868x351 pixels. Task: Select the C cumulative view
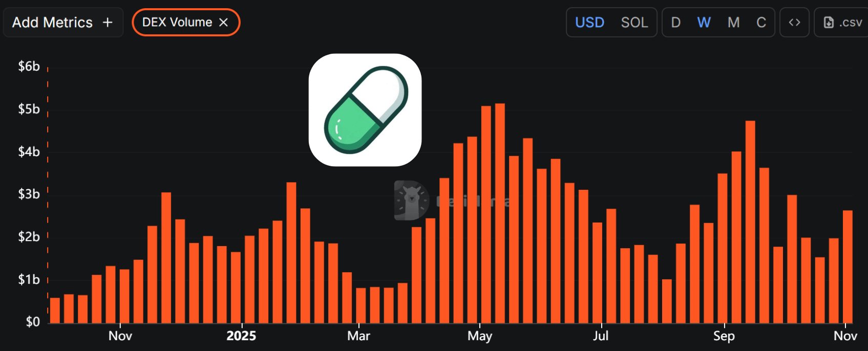click(761, 23)
